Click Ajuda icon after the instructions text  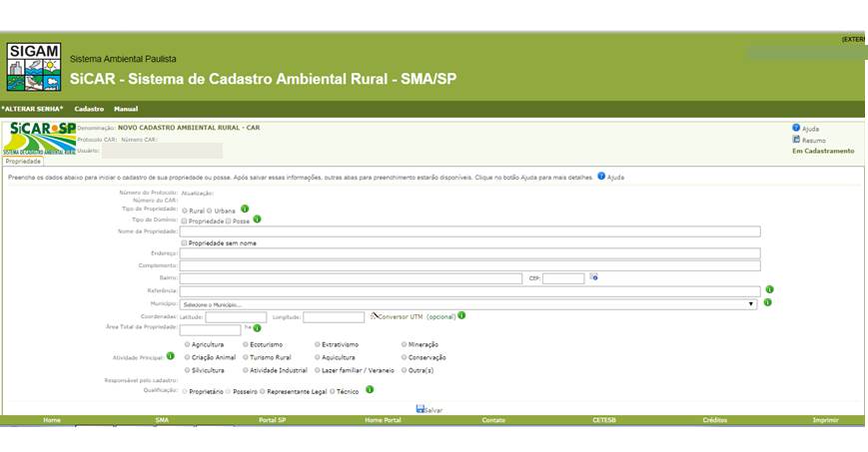click(601, 177)
